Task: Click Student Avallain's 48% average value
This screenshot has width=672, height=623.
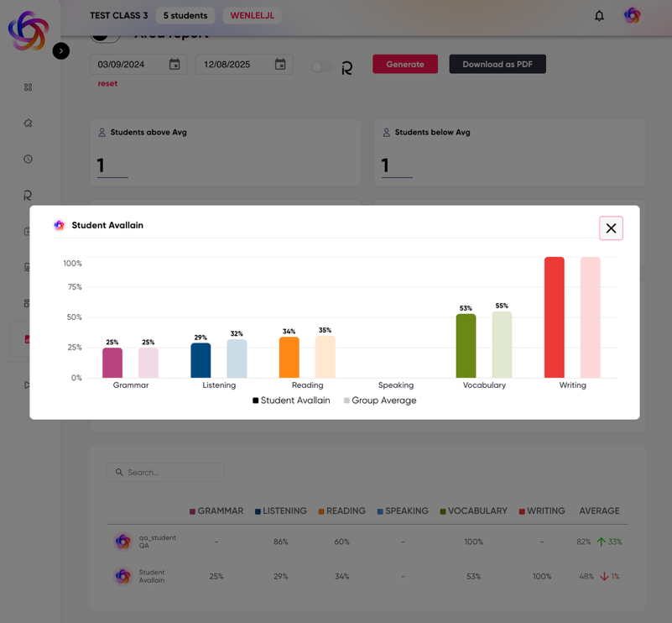Action: [x=586, y=577]
